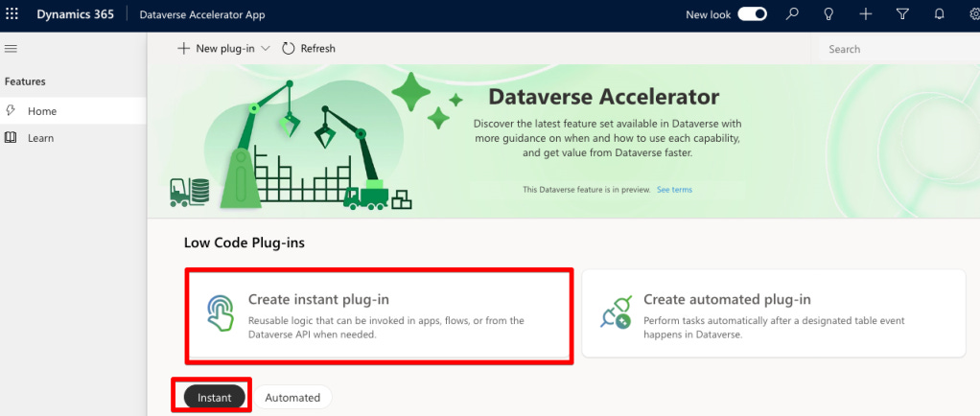Image resolution: width=980 pixels, height=416 pixels.
Task: Click Dataverse Accelerator App name
Action: tap(202, 15)
